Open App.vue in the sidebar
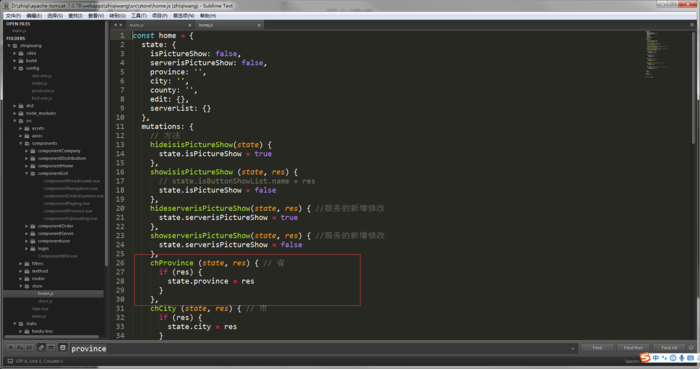 [40, 309]
